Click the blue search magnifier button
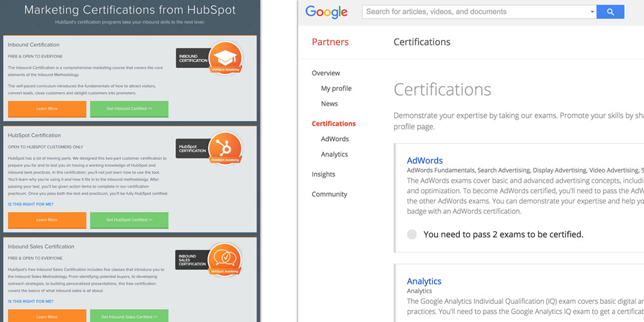The image size is (644, 322). coord(611,12)
